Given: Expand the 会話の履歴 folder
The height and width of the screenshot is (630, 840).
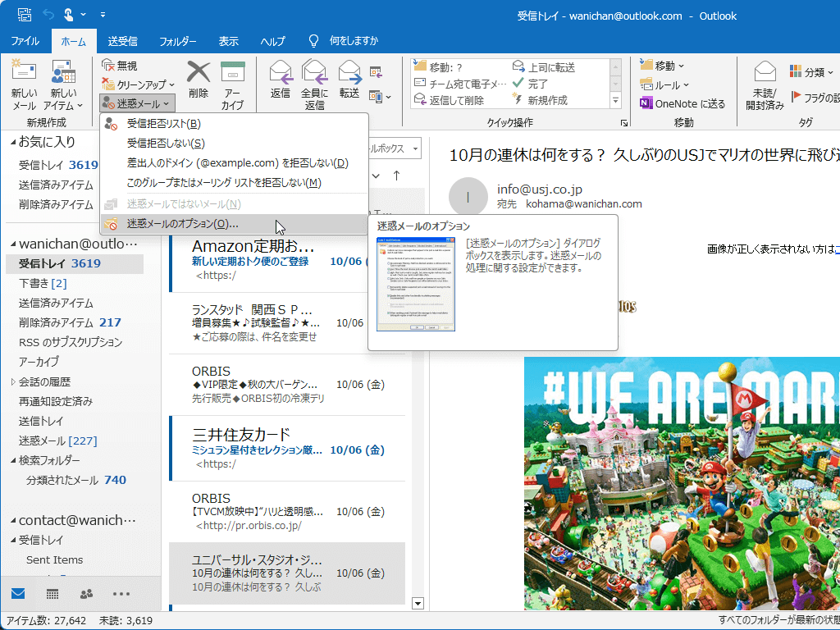Looking at the screenshot, I should (x=13, y=381).
